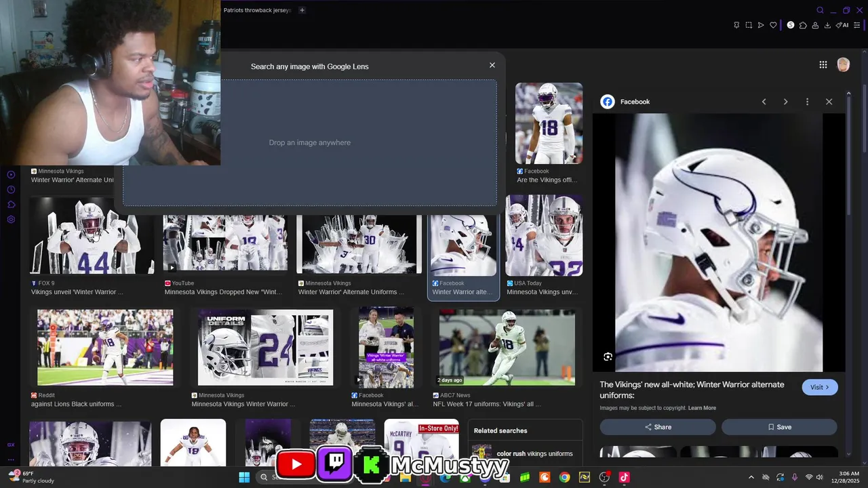Screen dimensions: 868x488
Task: Open a new browser tab
Action: [302, 10]
